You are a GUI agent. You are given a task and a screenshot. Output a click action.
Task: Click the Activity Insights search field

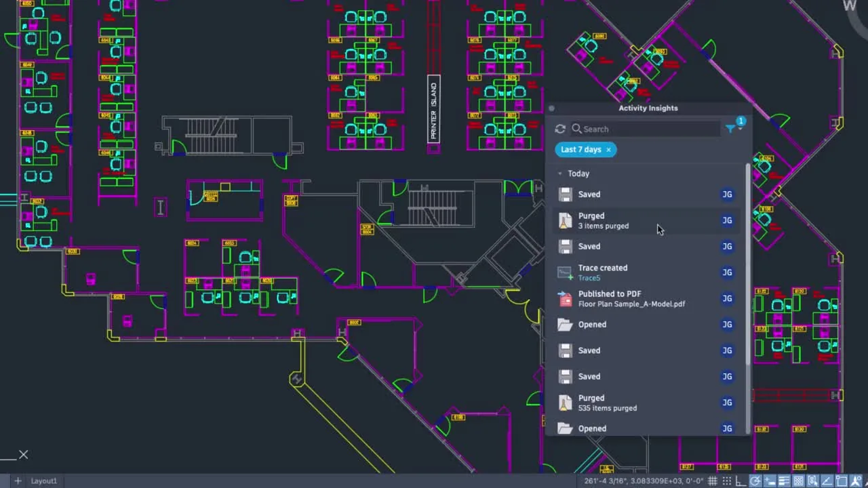pyautogui.click(x=645, y=129)
